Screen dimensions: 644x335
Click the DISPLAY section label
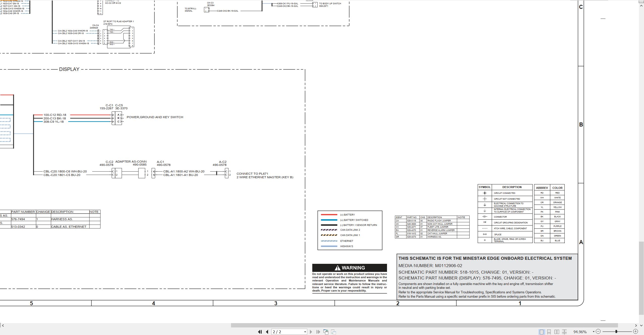point(69,69)
